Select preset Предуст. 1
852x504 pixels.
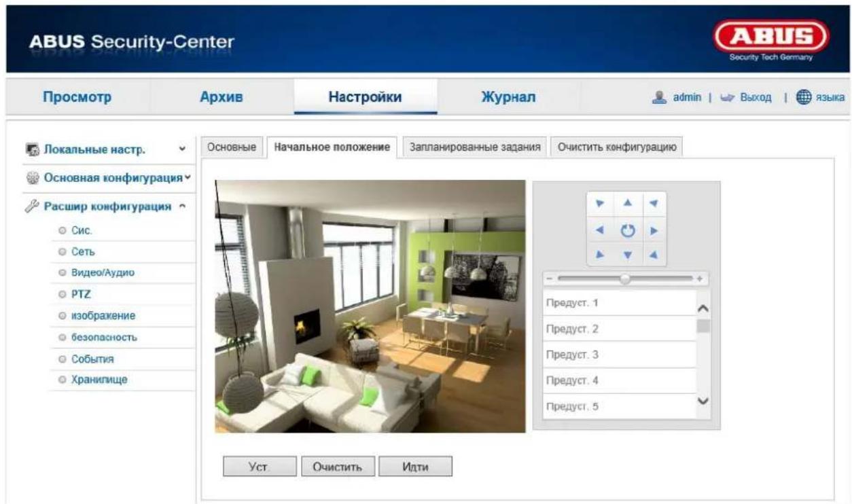[619, 303]
